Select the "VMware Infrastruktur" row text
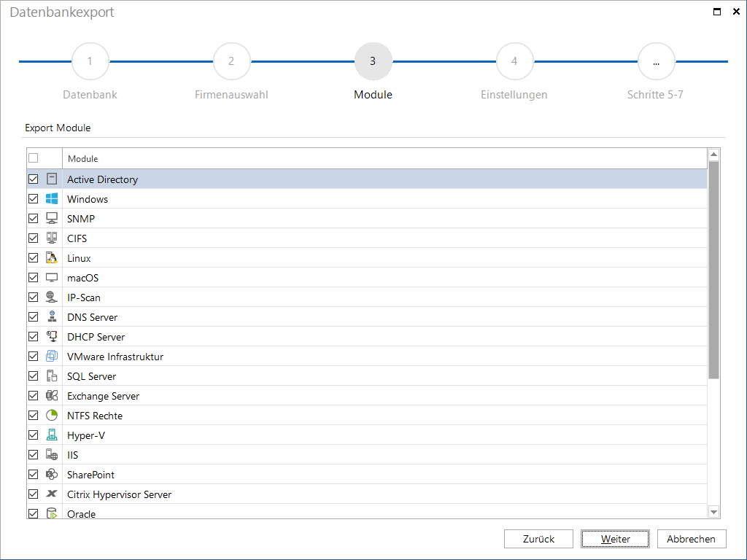747x560 pixels. (115, 357)
